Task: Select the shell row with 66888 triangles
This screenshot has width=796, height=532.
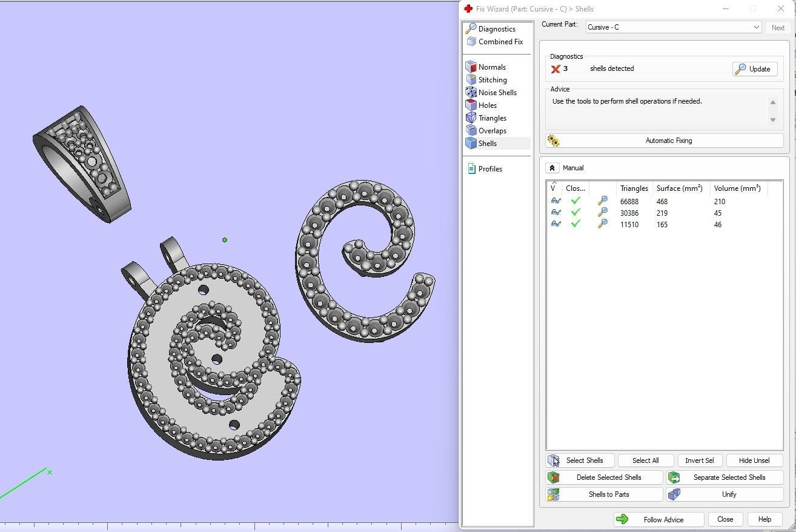Action: pyautogui.click(x=665, y=202)
